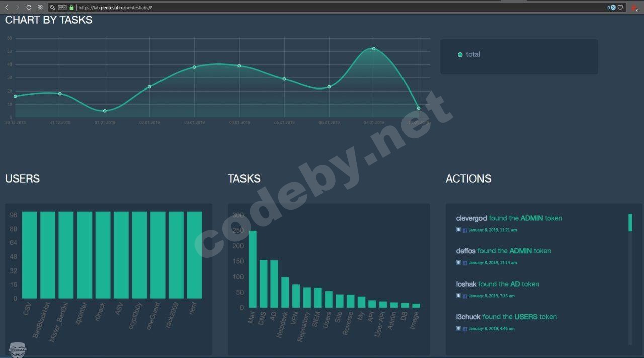This screenshot has width=644, height=358.
Task: Click the VPN bar in Tasks chart
Action: click(x=296, y=296)
